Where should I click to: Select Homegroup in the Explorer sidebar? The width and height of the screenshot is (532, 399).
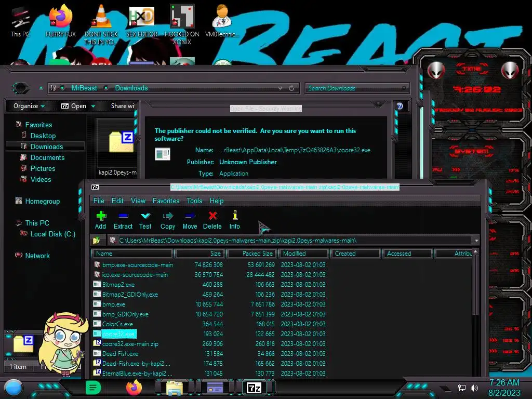pyautogui.click(x=42, y=201)
